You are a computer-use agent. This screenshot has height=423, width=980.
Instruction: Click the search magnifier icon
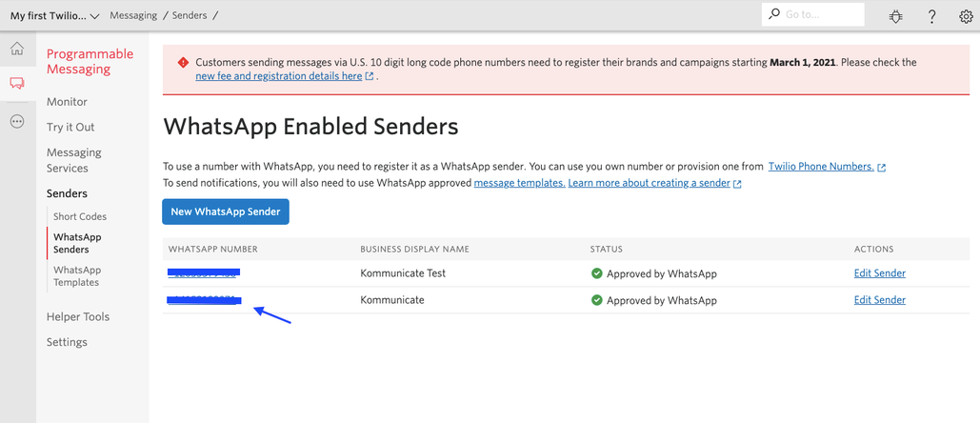(x=774, y=13)
